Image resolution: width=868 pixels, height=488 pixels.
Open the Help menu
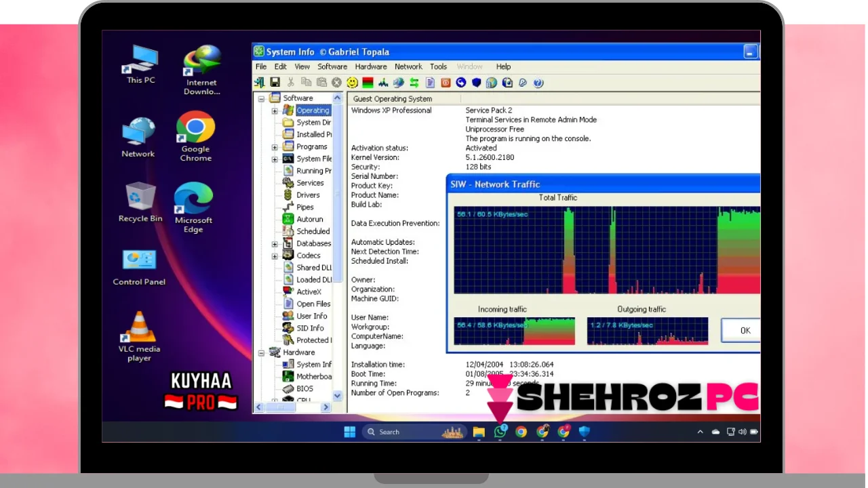503,66
